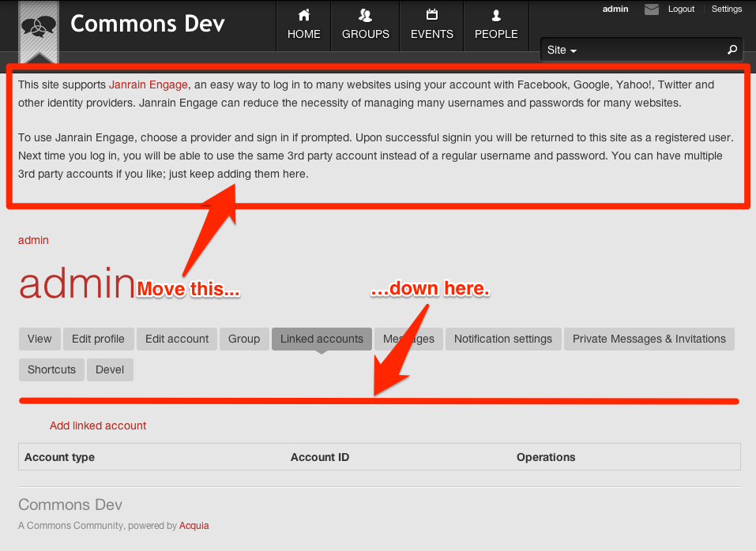Open the People person icon
Image resolution: width=756 pixels, height=551 pixels.
(496, 16)
